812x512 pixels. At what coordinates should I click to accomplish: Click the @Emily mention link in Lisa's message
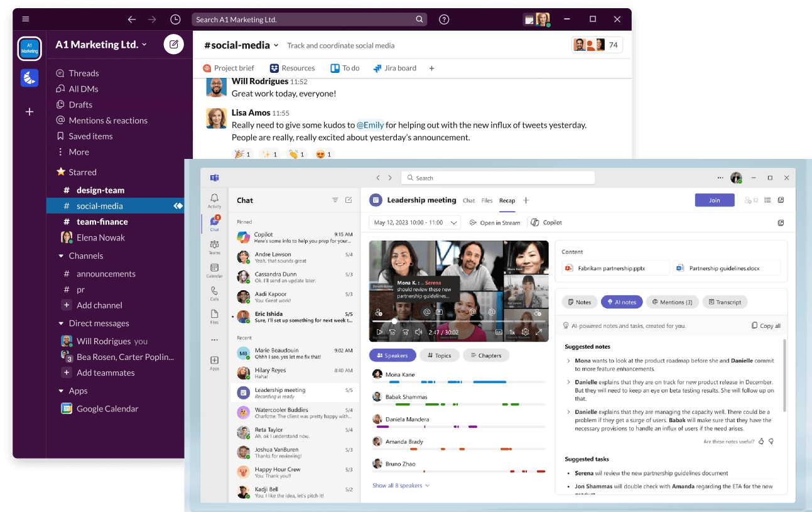coord(371,125)
